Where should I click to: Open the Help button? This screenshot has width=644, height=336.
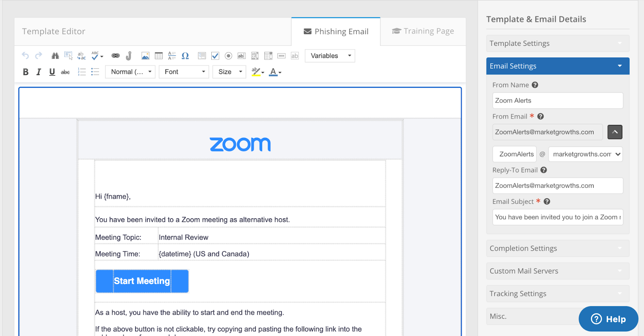(x=608, y=319)
